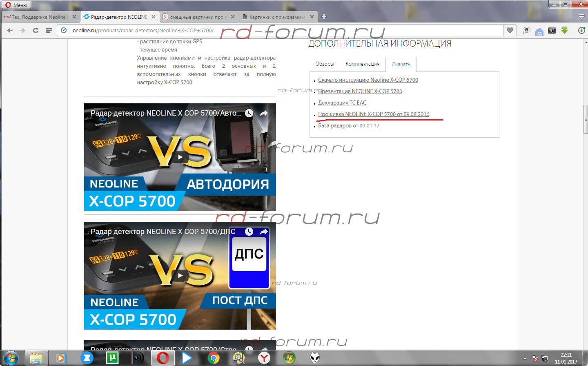Open База радаров от 09.01.17 link
588x366 pixels.
(349, 126)
